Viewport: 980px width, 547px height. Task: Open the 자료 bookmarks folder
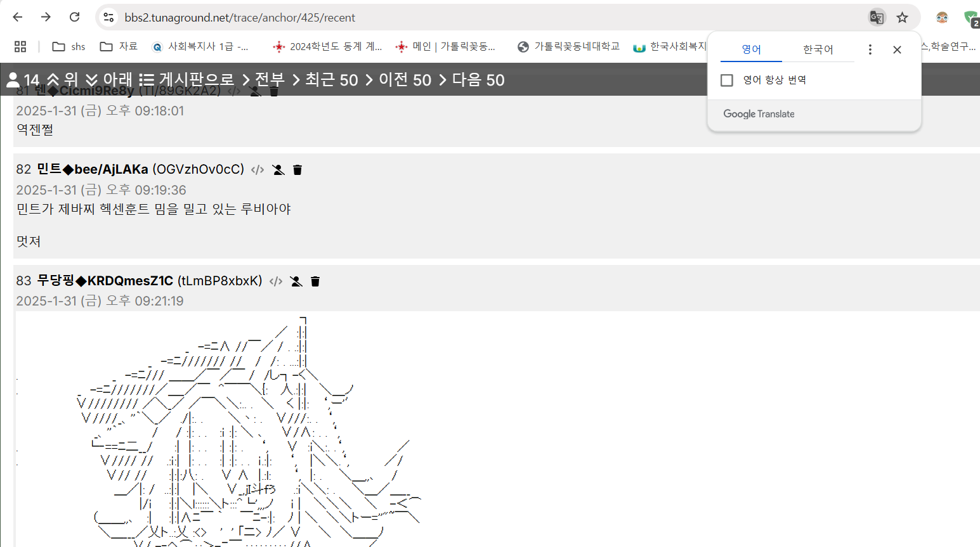(119, 46)
